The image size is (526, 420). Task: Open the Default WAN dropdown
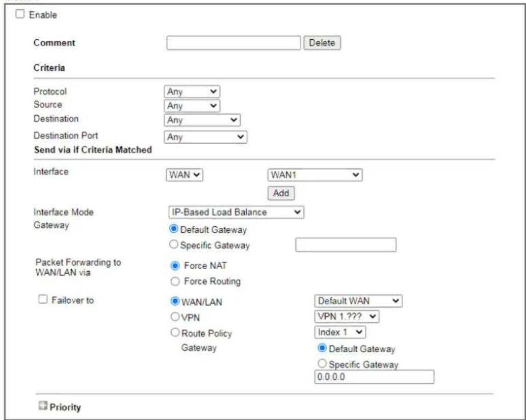[x=358, y=301]
